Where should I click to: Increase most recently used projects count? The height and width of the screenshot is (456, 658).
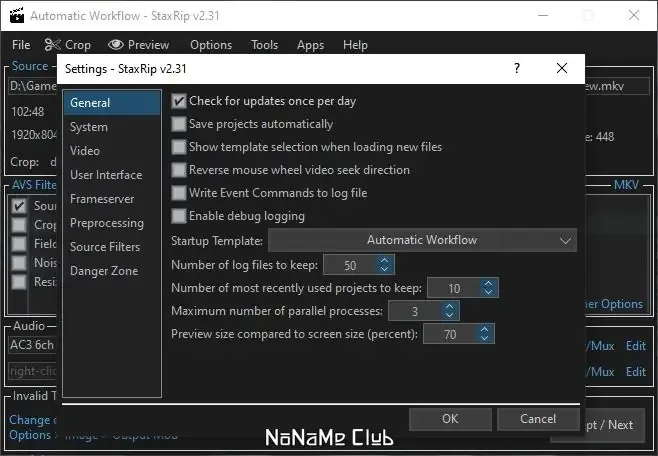488,284
